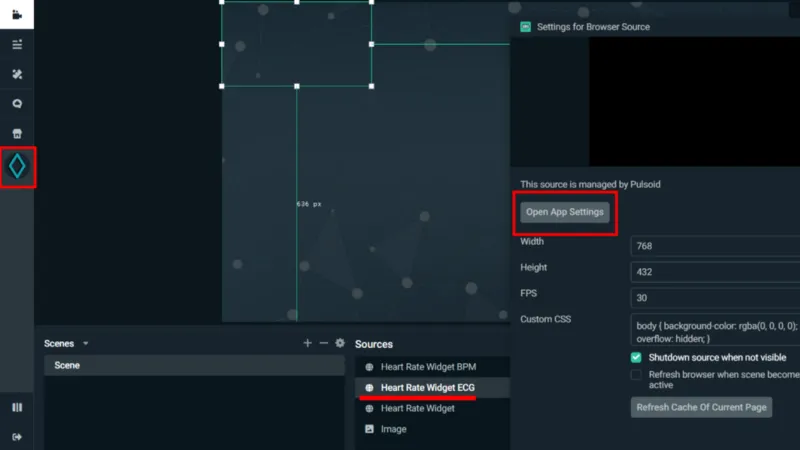Remove scene with the minus icon
The image size is (800, 450).
tap(323, 343)
